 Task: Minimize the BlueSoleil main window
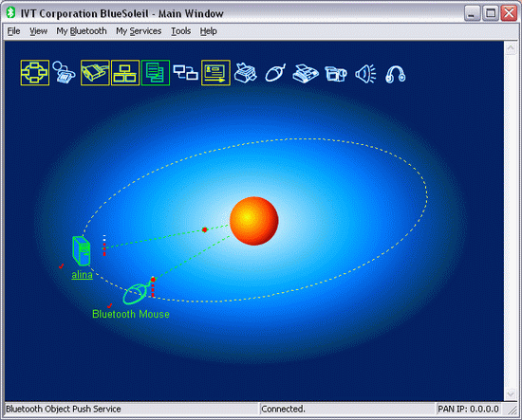click(x=472, y=13)
